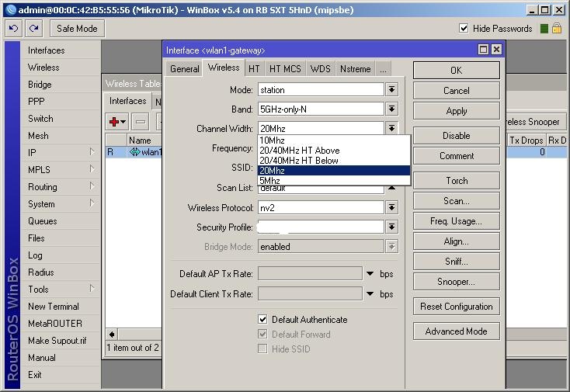Click the scroll-left arrow in Wireless Tables

pos(113,335)
